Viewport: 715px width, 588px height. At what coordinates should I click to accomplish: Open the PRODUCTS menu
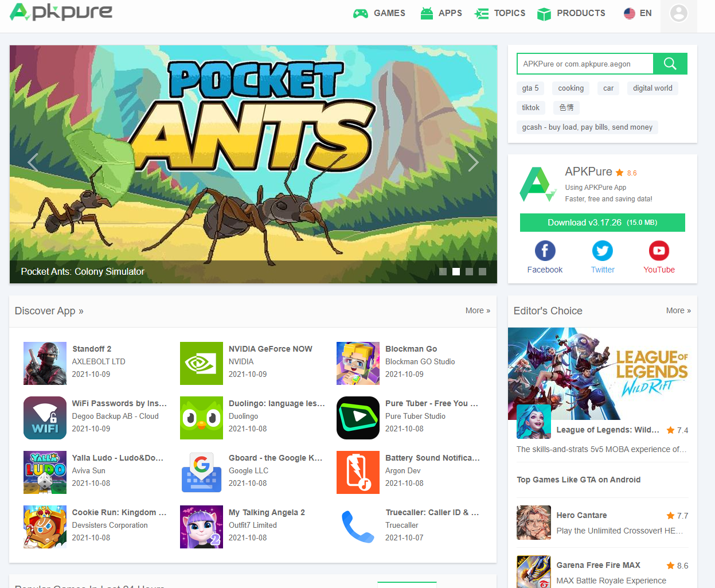pos(571,13)
